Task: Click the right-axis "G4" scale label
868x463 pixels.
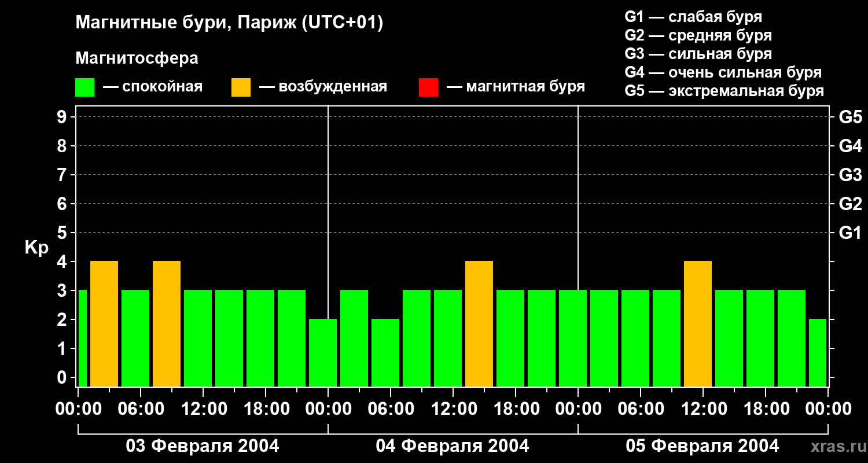Action: (851, 146)
